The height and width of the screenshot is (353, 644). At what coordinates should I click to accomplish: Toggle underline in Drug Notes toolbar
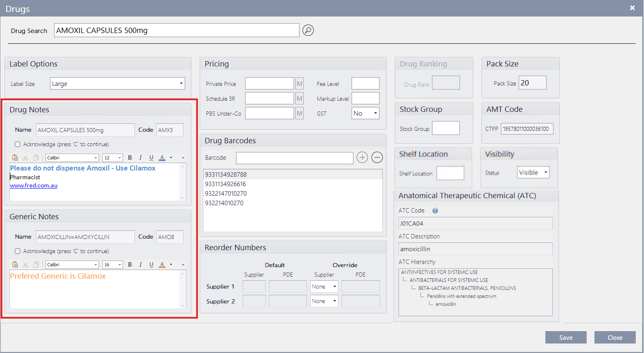click(151, 158)
